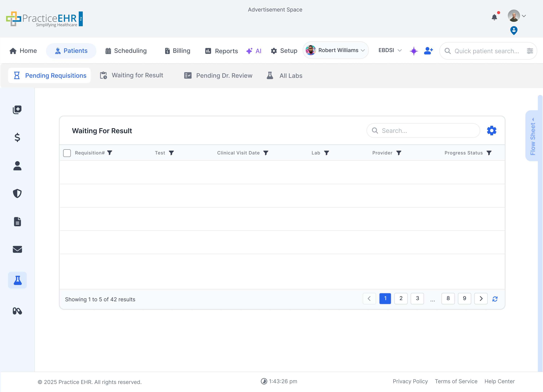The height and width of the screenshot is (392, 543).
Task: Click the lab flask sidebar icon
Action: (x=17, y=280)
